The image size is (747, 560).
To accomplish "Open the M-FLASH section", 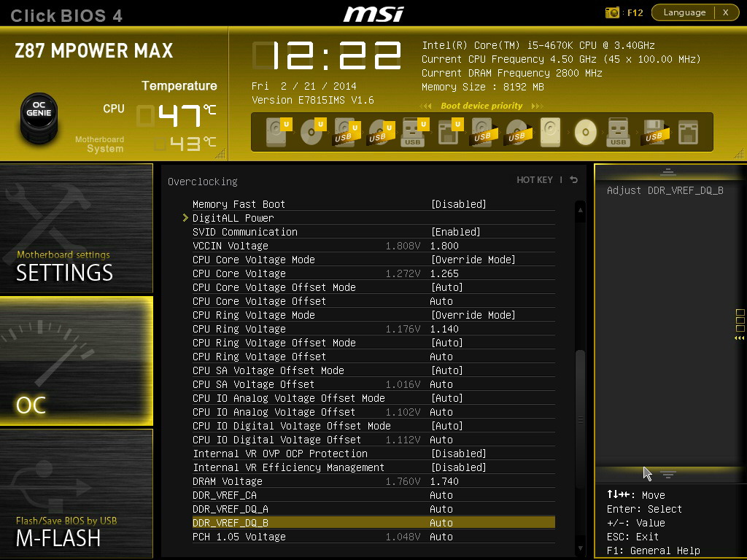I will (x=76, y=494).
